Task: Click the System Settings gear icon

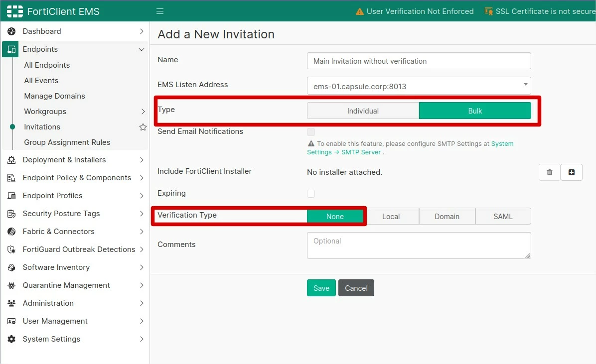Action: pos(11,339)
